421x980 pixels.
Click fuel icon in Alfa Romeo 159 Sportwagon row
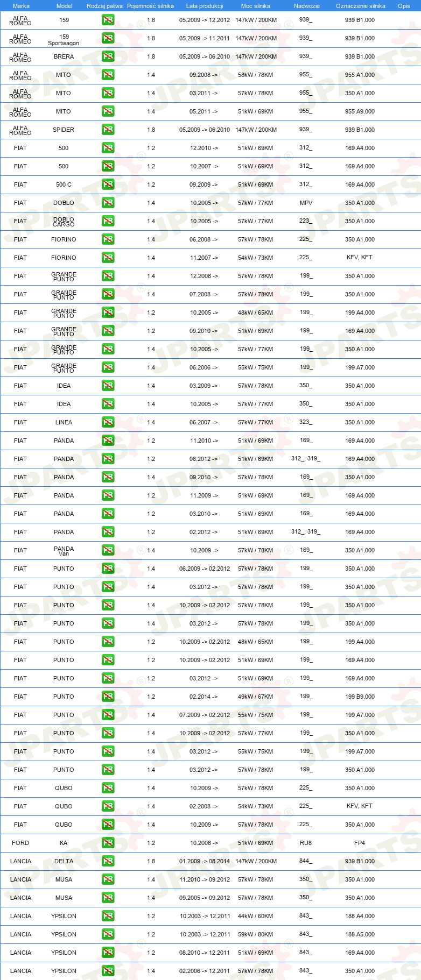[x=108, y=38]
